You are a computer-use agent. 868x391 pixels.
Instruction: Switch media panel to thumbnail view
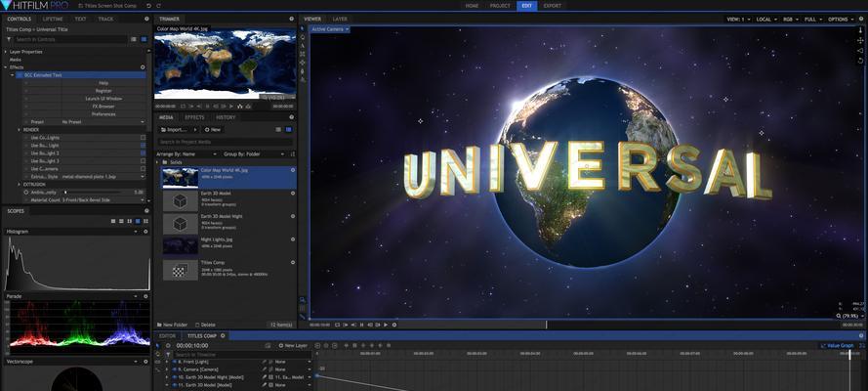click(x=288, y=129)
